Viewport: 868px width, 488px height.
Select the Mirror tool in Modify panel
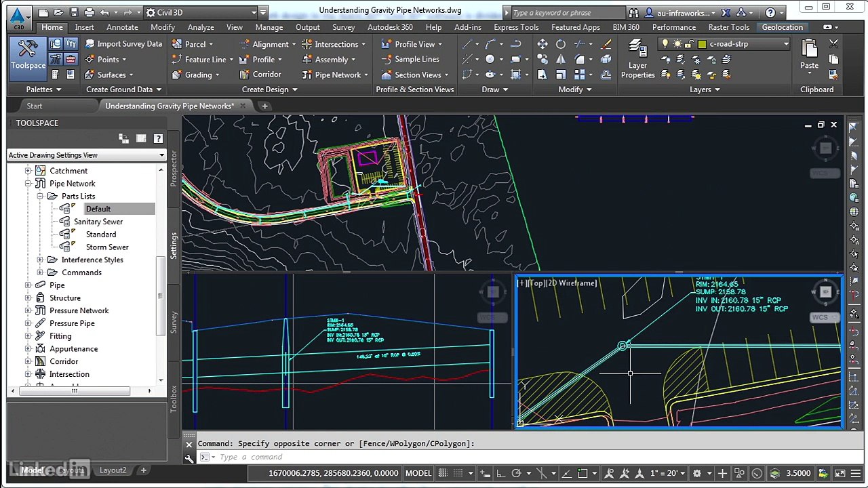(x=560, y=59)
